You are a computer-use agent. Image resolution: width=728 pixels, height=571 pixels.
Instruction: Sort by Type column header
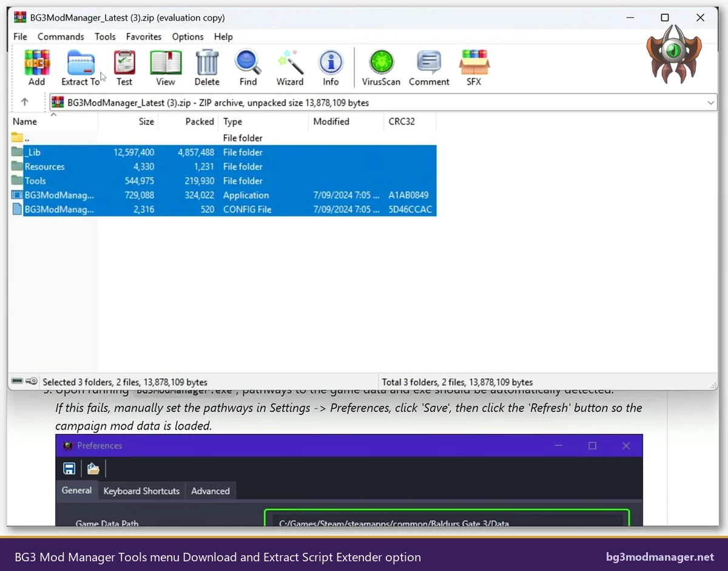pyautogui.click(x=263, y=121)
